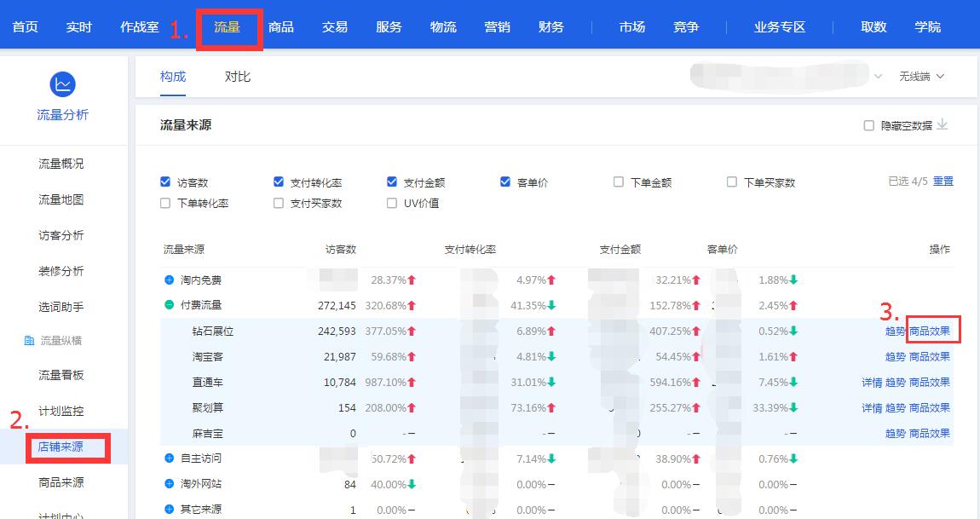Uncheck the 访客数 checkbox

tap(165, 182)
